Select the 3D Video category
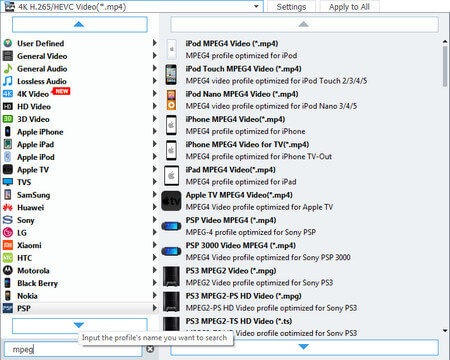The width and height of the screenshot is (450, 360). click(x=80, y=119)
